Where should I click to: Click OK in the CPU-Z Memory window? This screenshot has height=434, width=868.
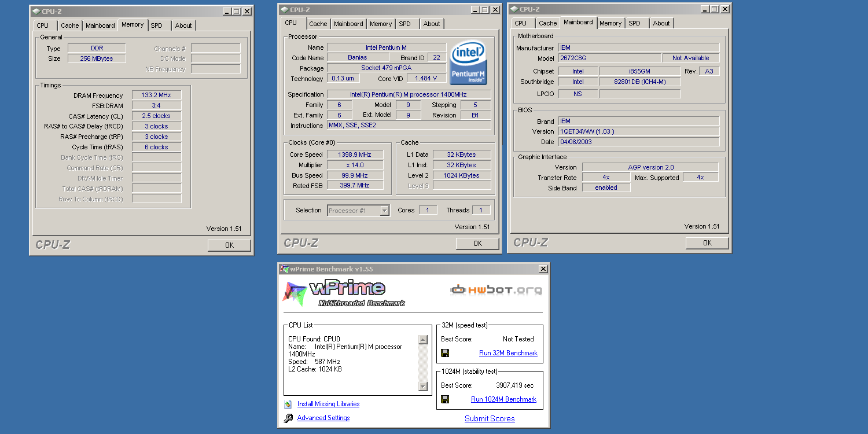coord(229,245)
